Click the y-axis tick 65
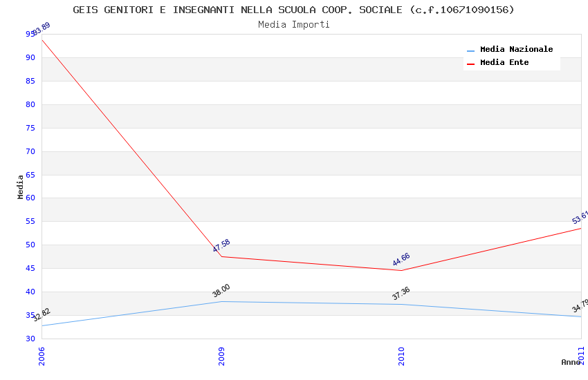Image resolution: width=588 pixels, height=380 pixels. (30, 175)
